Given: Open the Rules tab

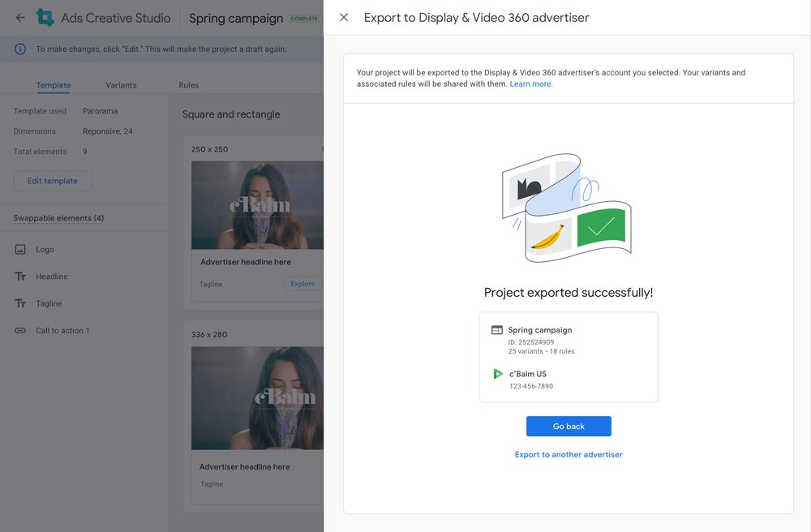Looking at the screenshot, I should [188, 84].
